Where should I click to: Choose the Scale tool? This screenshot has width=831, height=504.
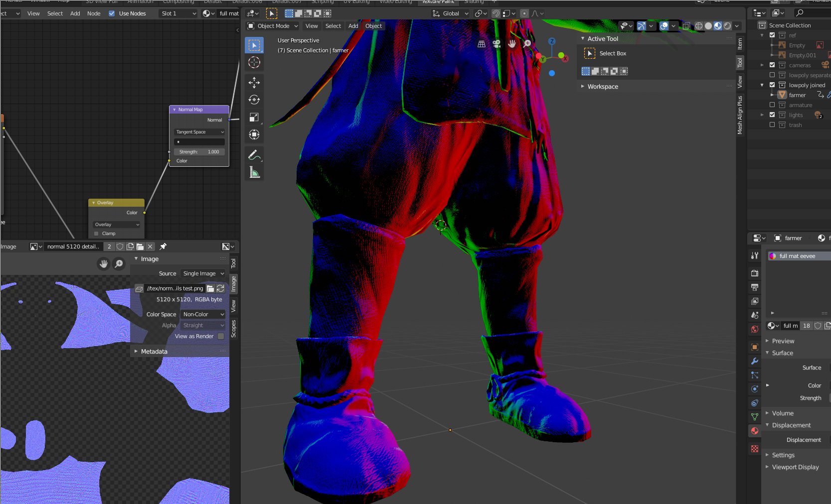coord(254,117)
